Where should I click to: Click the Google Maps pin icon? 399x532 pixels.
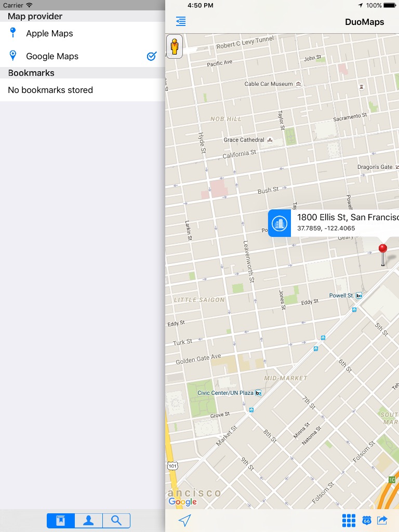pos(13,55)
